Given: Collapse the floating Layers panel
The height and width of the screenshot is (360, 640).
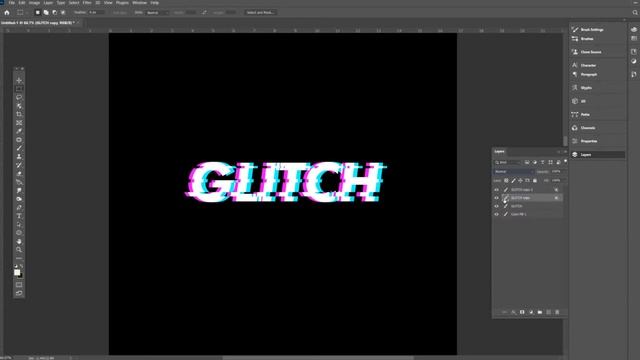Looking at the screenshot, I should (559, 152).
